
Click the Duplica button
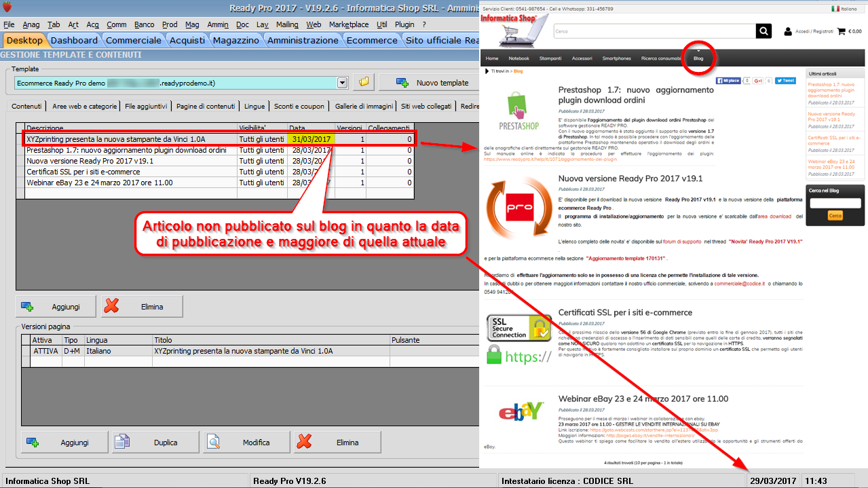pyautogui.click(x=155, y=443)
